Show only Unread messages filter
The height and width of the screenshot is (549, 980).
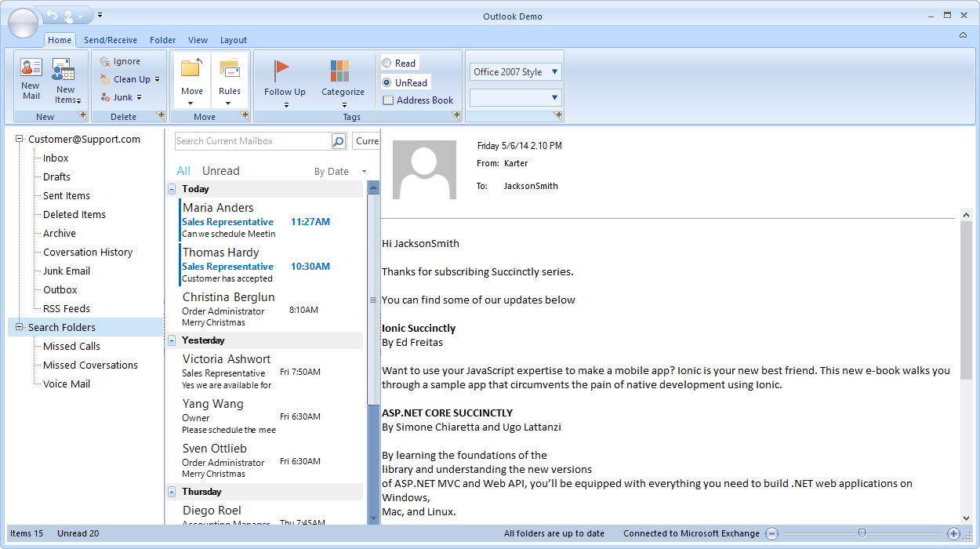(220, 171)
